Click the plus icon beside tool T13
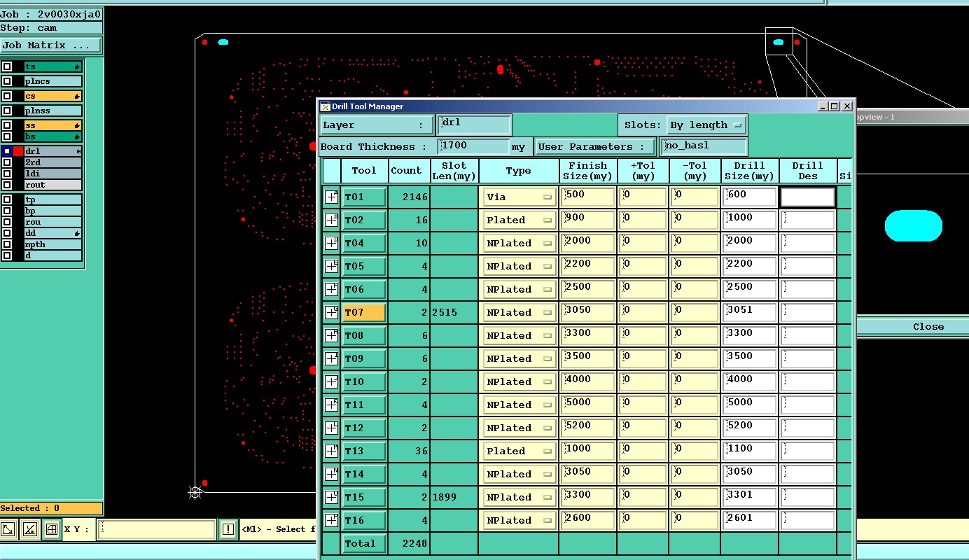969x560 pixels. click(331, 451)
